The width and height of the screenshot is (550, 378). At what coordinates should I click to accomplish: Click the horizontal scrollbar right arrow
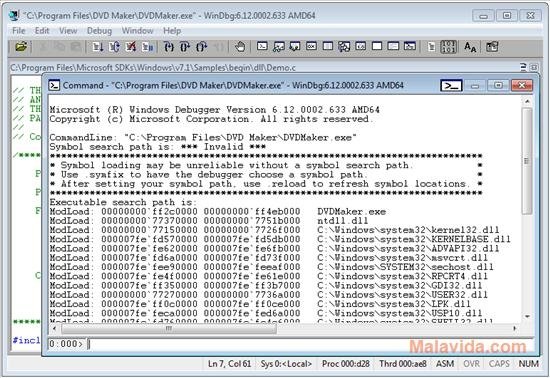515,329
